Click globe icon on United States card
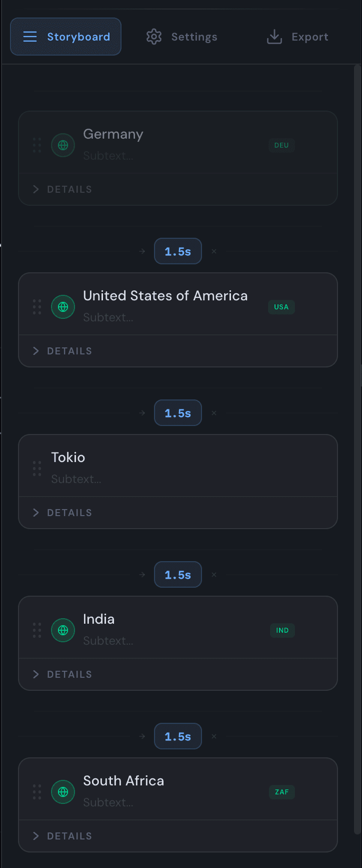The width and height of the screenshot is (362, 868). click(63, 307)
